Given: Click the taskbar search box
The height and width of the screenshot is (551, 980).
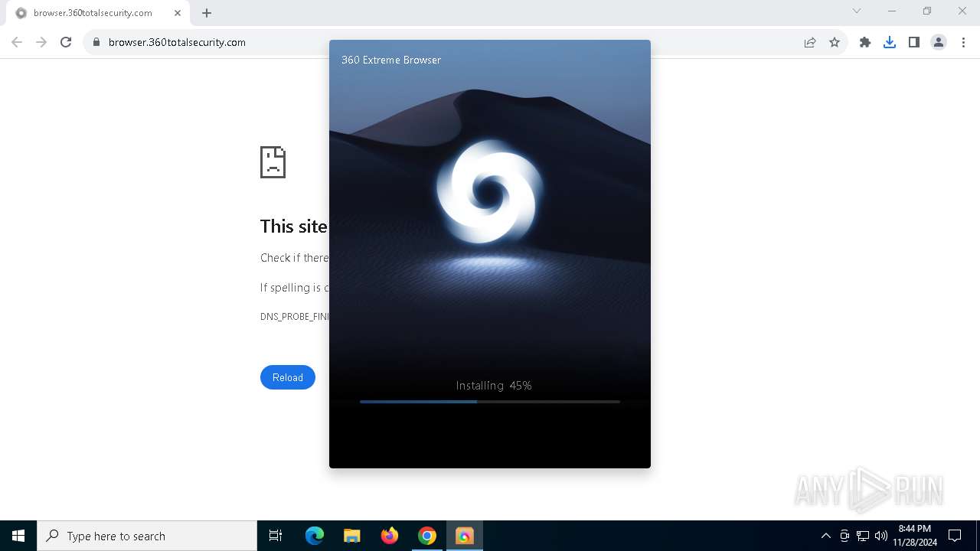Looking at the screenshot, I should click(x=147, y=536).
